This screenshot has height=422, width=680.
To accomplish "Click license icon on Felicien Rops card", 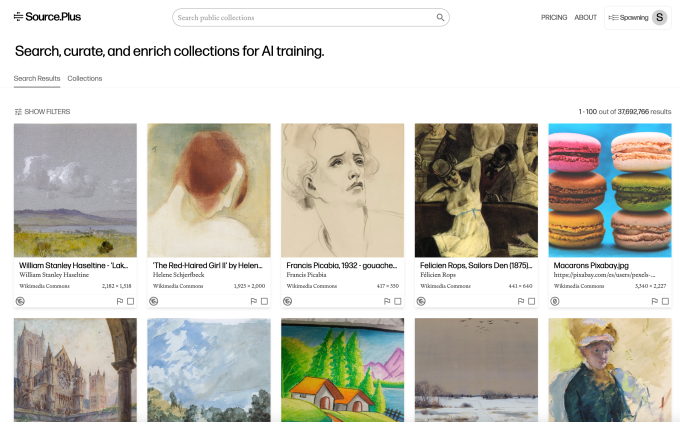I will (x=421, y=300).
